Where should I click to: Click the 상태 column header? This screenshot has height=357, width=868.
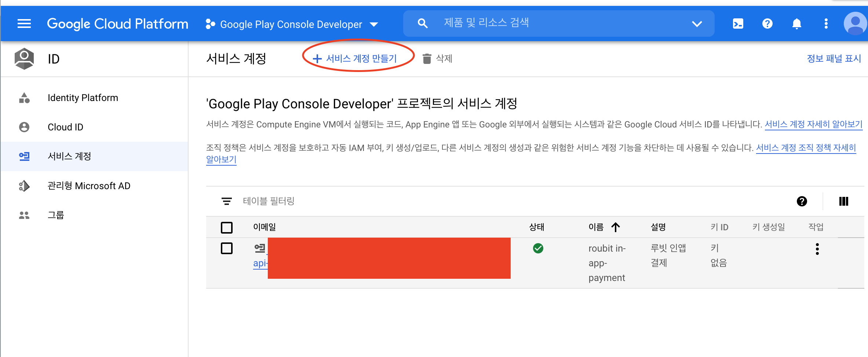tap(536, 227)
